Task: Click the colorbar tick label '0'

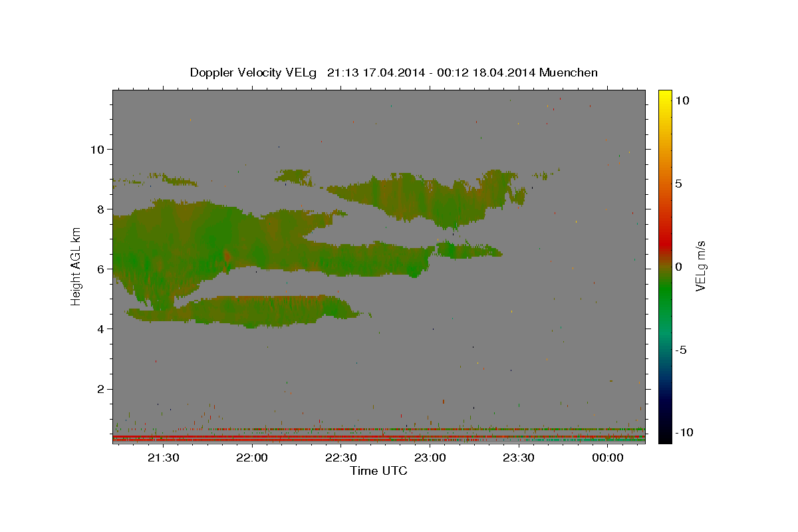Action: point(678,267)
